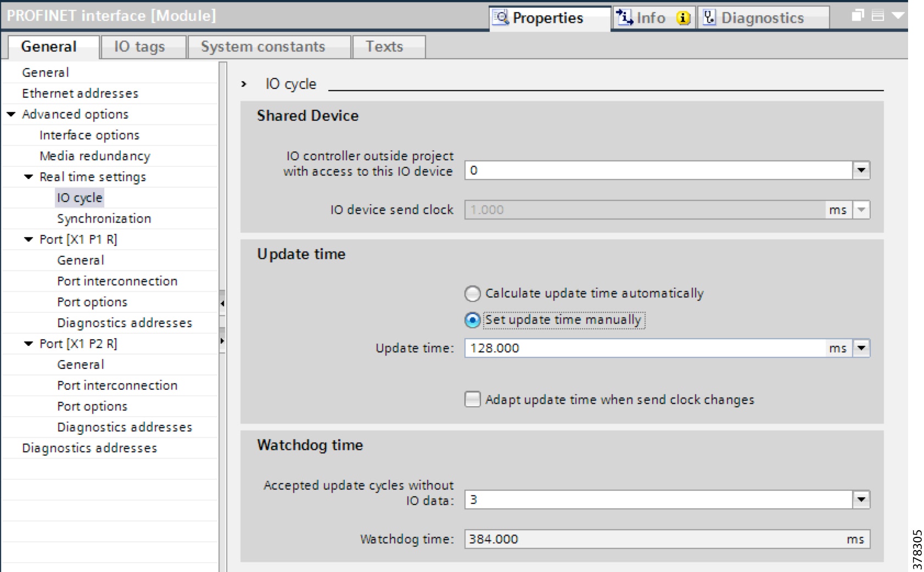The width and height of the screenshot is (924, 572).
Task: Open the Update time value dropdown
Action: click(x=861, y=348)
